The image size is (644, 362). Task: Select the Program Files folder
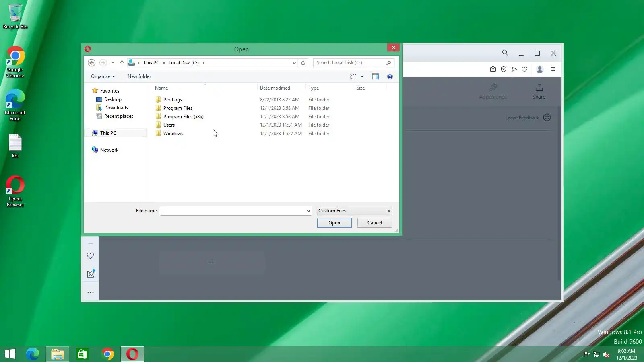tap(178, 108)
